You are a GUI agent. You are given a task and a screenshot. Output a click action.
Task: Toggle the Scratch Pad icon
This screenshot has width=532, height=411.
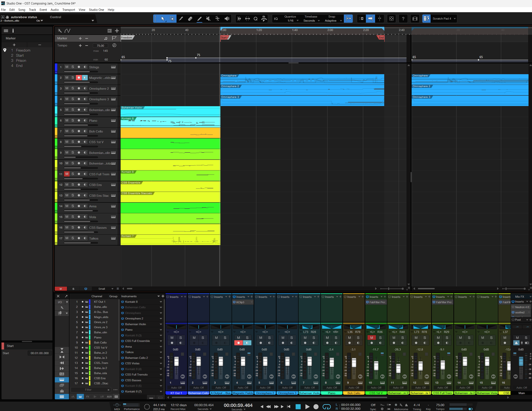(x=426, y=19)
